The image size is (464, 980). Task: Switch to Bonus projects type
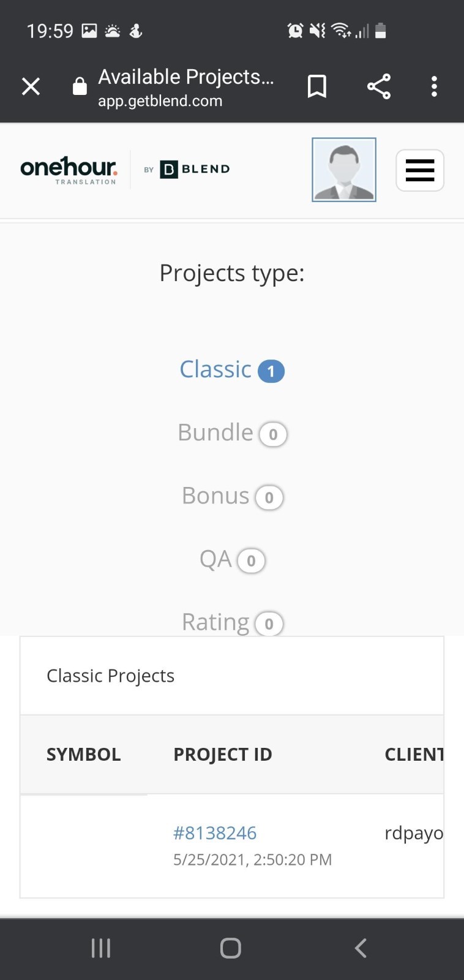coord(232,496)
